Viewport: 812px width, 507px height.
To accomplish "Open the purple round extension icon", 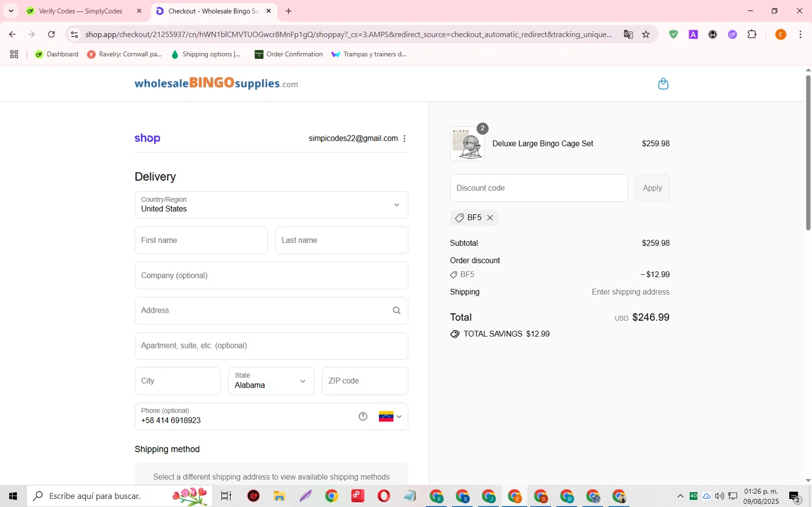I will coord(732,34).
